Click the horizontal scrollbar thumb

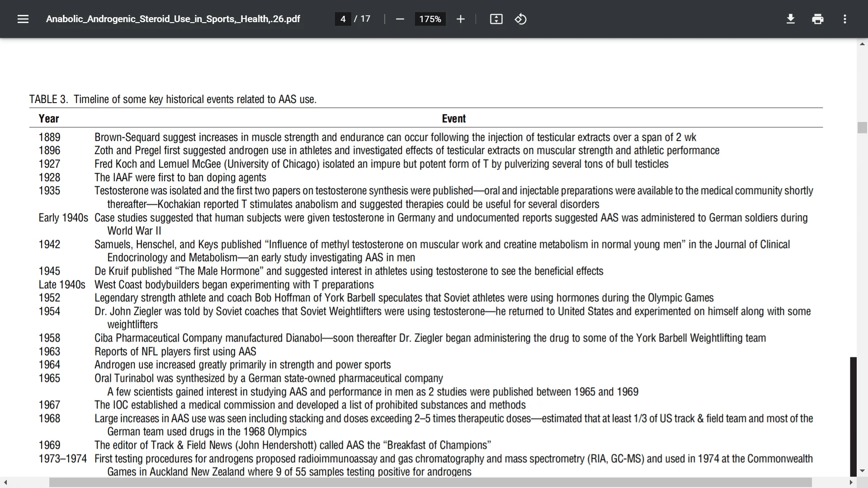(430, 483)
